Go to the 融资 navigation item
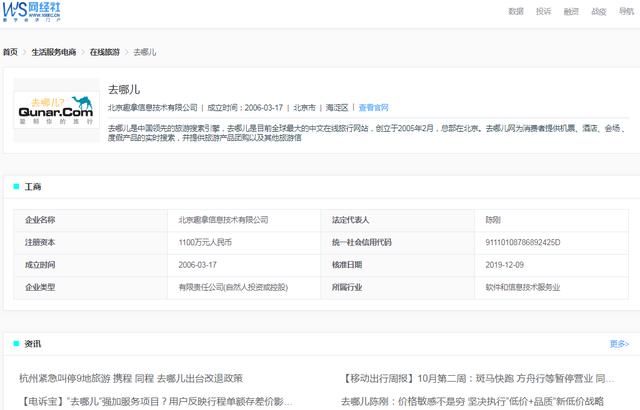Screen dimensions: 640x410 (571, 11)
